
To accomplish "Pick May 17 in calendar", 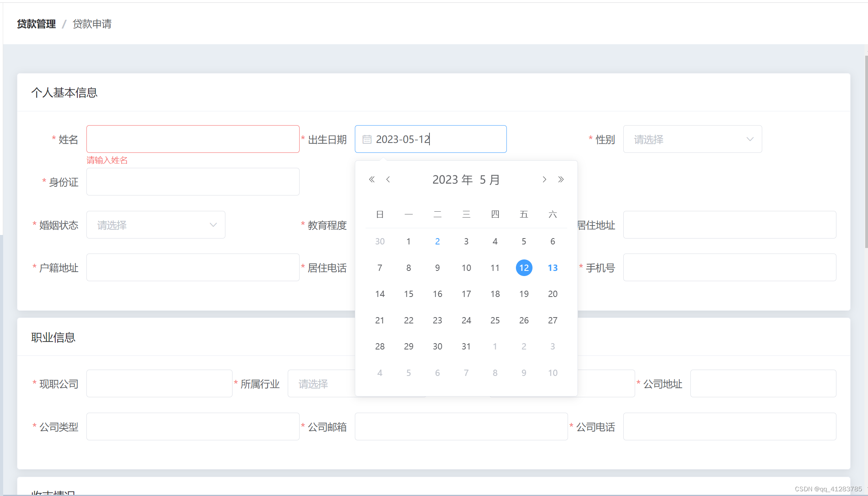I will [x=466, y=294].
